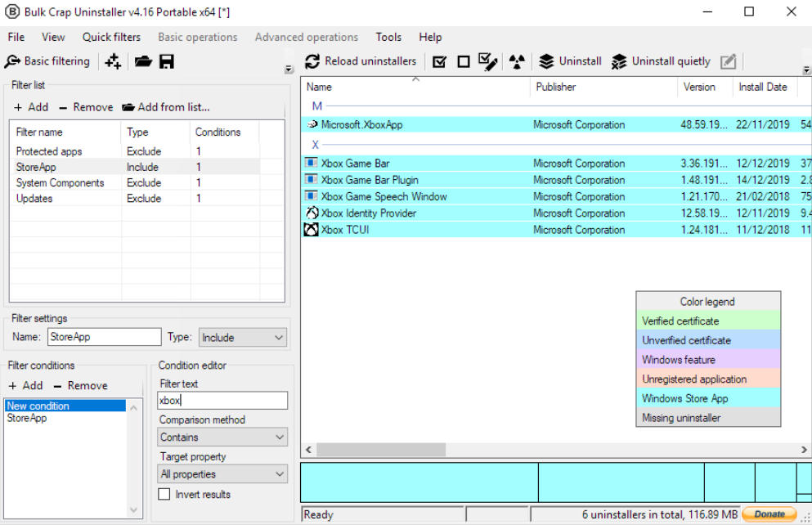Open the Tools menu

[x=388, y=38]
